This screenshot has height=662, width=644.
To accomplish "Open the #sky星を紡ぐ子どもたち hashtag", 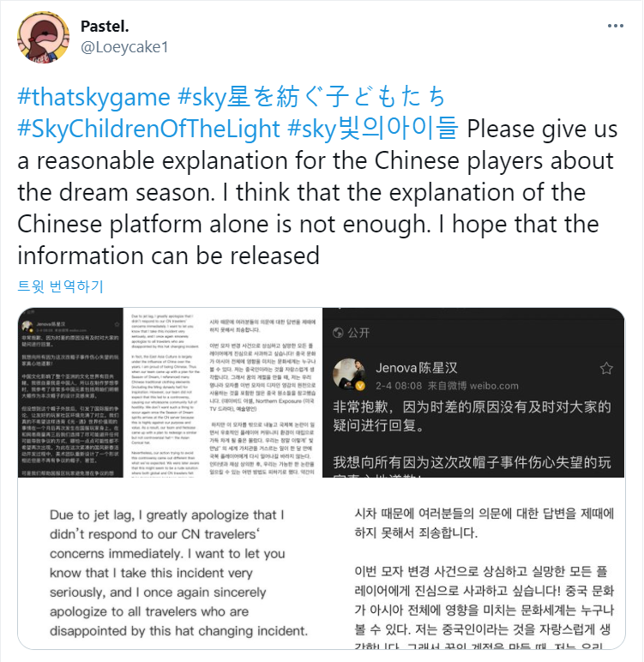I will click(x=311, y=97).
